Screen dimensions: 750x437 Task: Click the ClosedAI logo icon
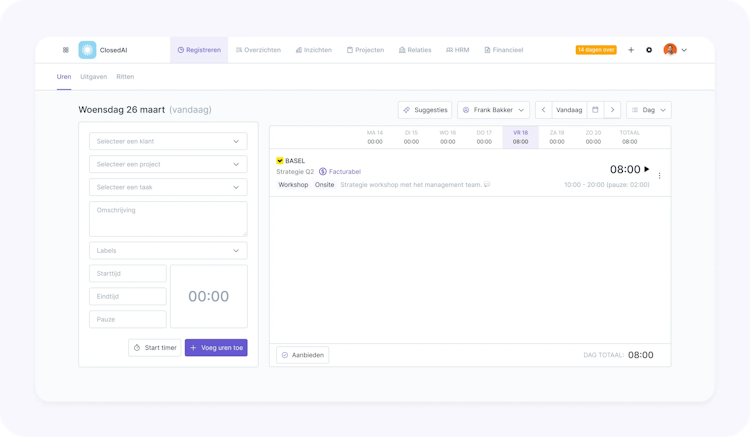87,50
